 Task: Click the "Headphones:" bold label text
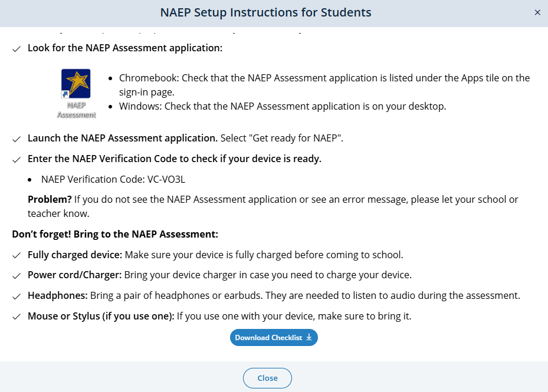point(57,296)
